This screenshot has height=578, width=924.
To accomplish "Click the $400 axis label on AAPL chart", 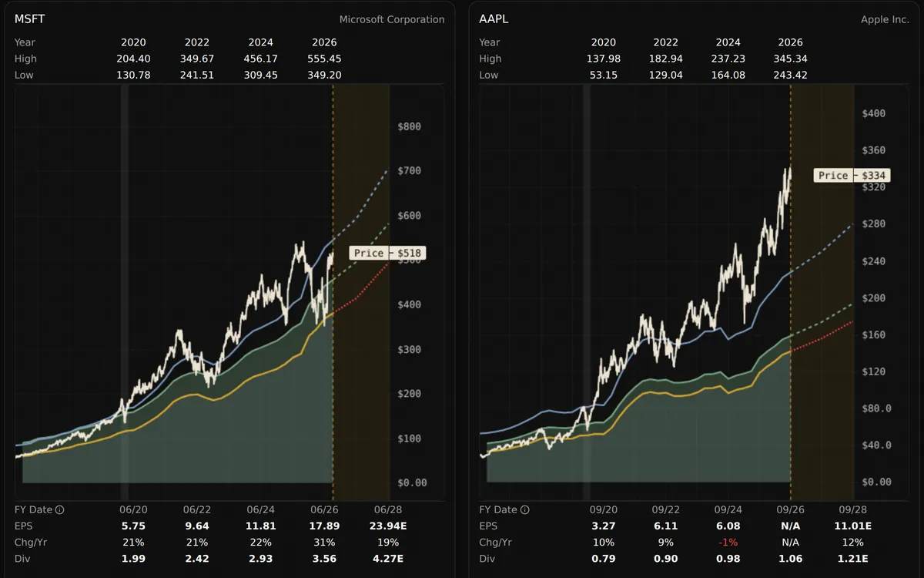I will tap(874, 113).
